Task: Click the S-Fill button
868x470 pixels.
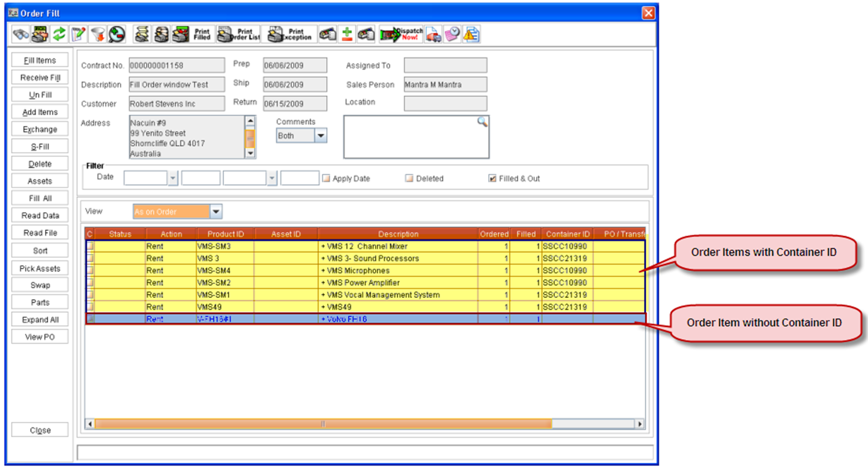Action: click(40, 146)
